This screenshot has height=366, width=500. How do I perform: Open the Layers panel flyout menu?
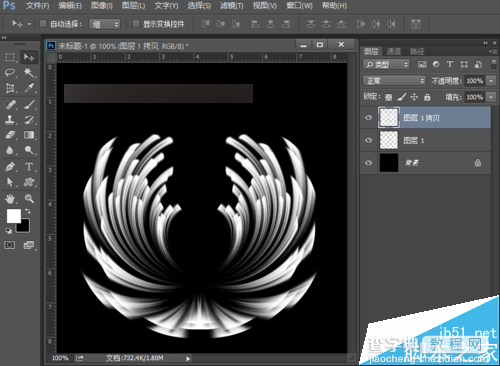coord(493,51)
